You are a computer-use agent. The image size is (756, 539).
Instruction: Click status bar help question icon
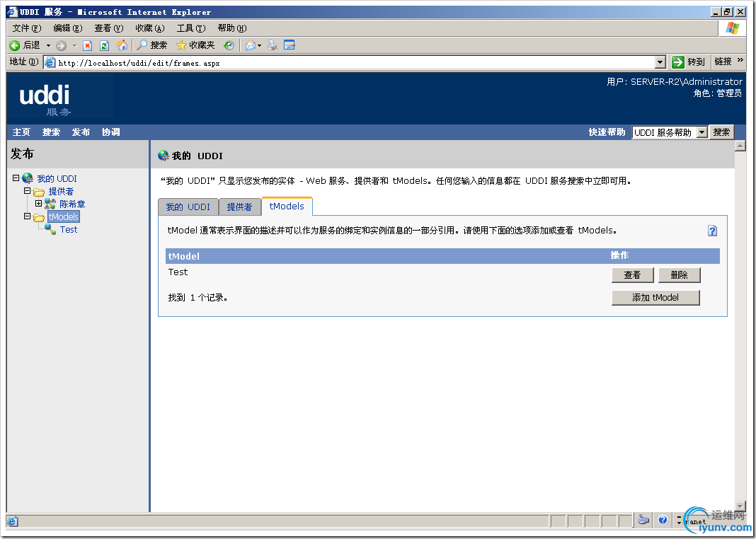pos(663,520)
